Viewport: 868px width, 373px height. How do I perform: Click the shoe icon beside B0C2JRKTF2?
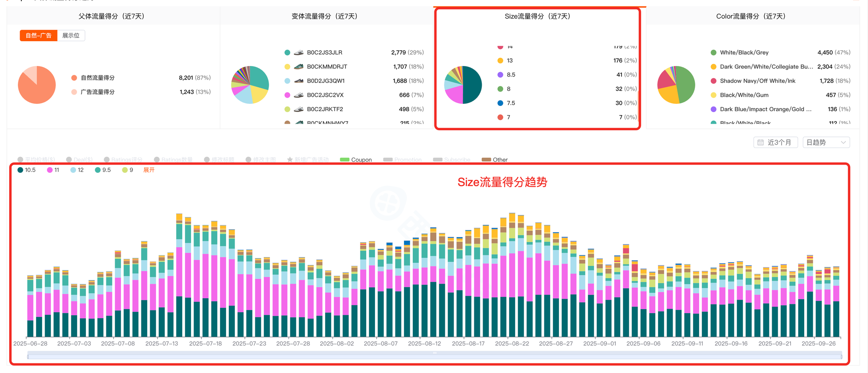[x=299, y=109]
